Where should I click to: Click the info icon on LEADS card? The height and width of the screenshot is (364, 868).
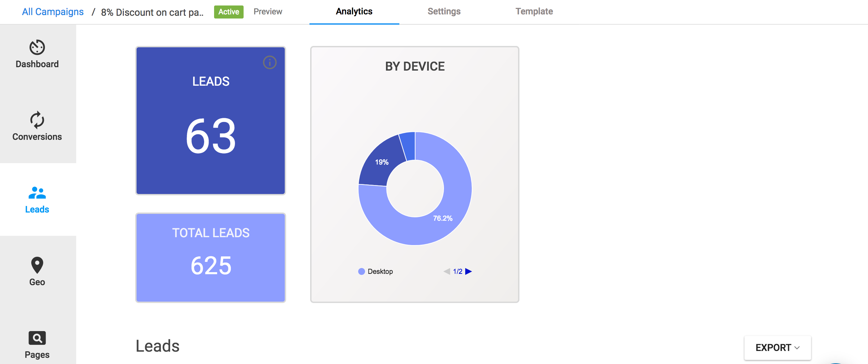270,62
